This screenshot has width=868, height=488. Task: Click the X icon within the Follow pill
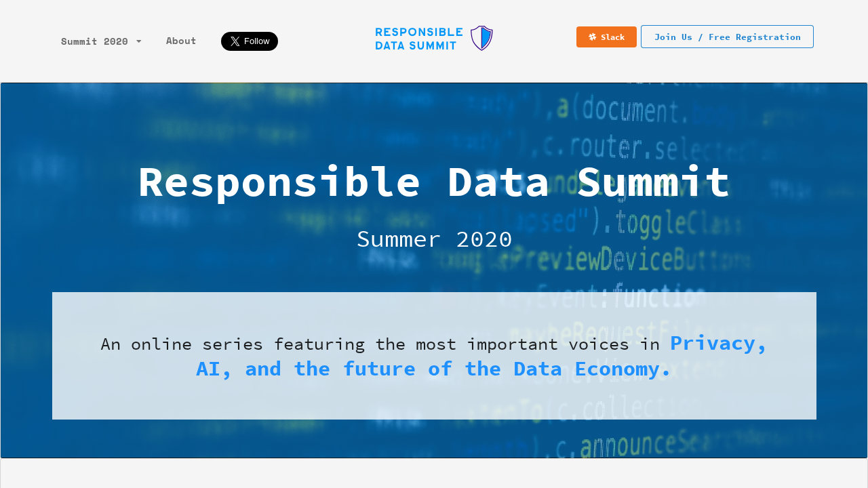click(233, 41)
